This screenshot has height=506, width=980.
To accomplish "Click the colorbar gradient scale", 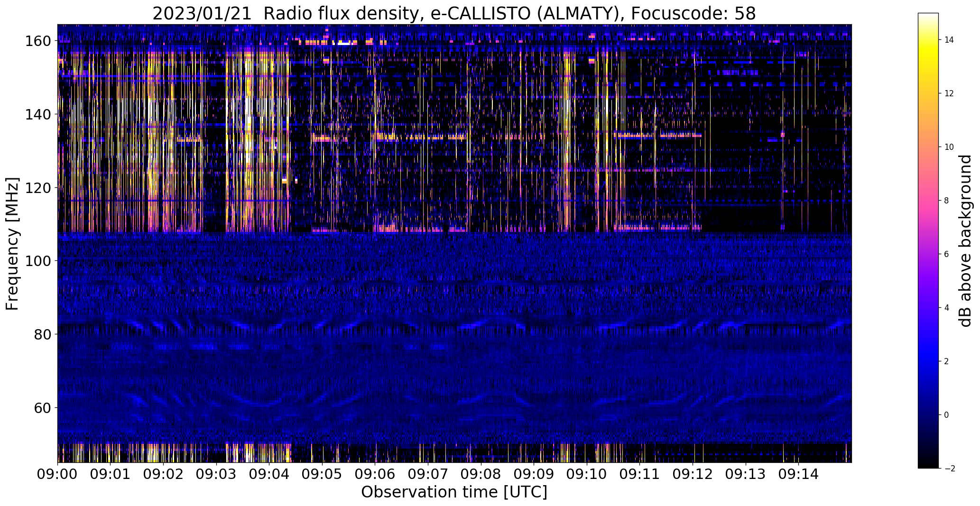I will click(x=928, y=240).
